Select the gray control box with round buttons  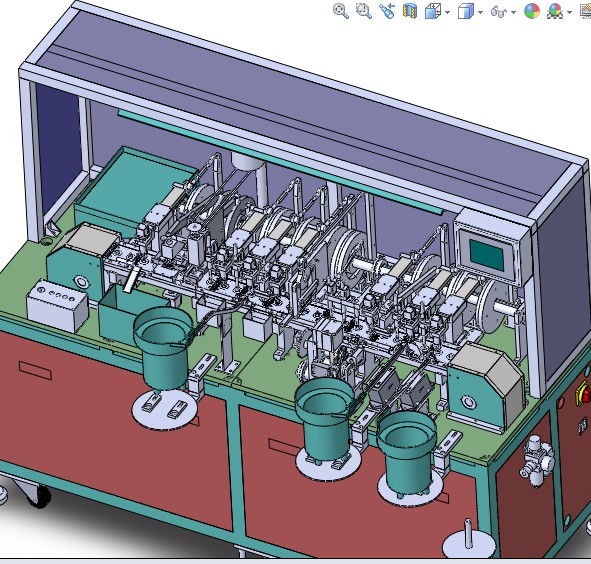coord(57,305)
